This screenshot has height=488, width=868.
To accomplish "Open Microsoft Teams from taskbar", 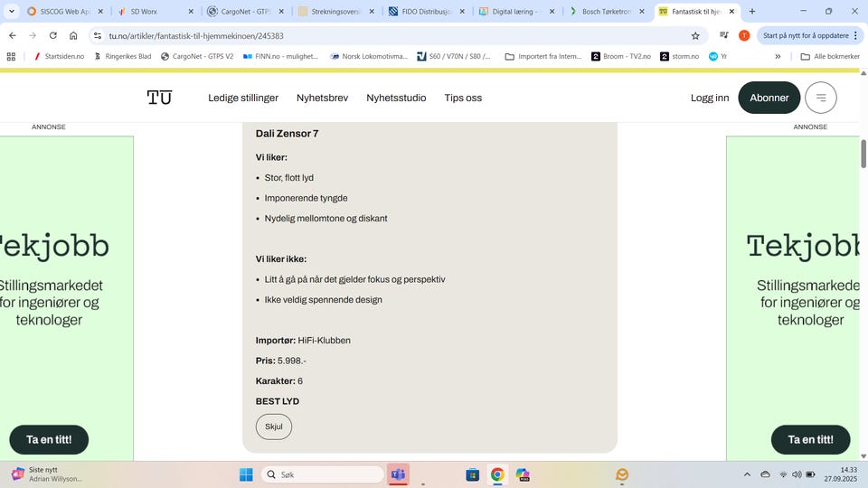I will [x=398, y=474].
